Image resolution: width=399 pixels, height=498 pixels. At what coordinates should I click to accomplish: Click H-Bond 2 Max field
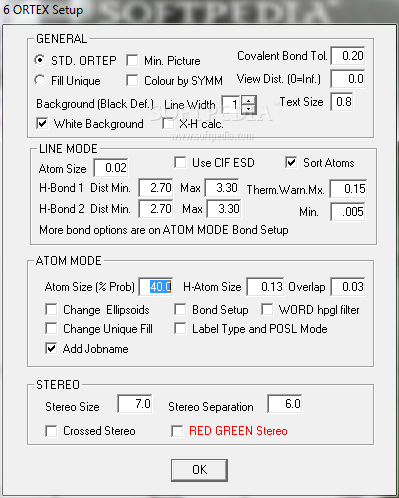coord(224,209)
